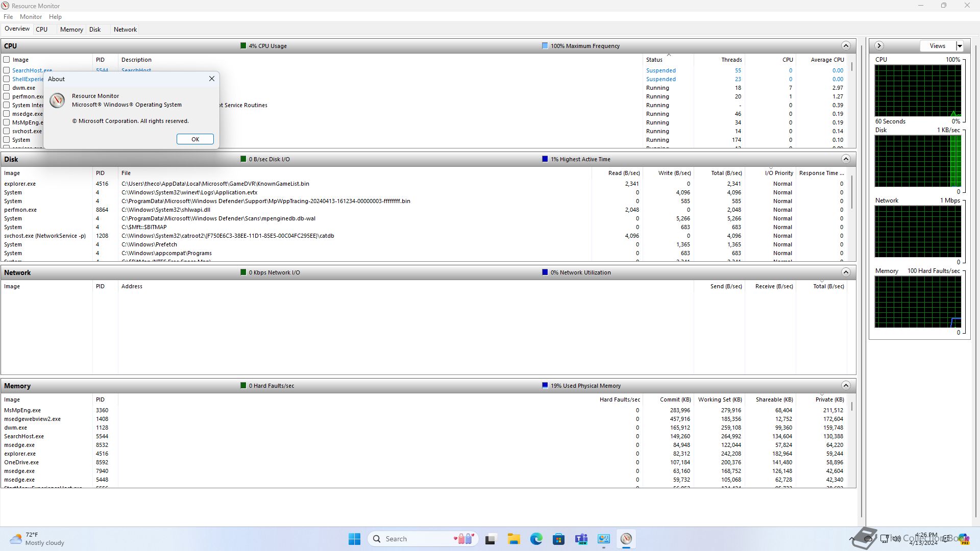Show hidden system tray icons

coord(851,539)
